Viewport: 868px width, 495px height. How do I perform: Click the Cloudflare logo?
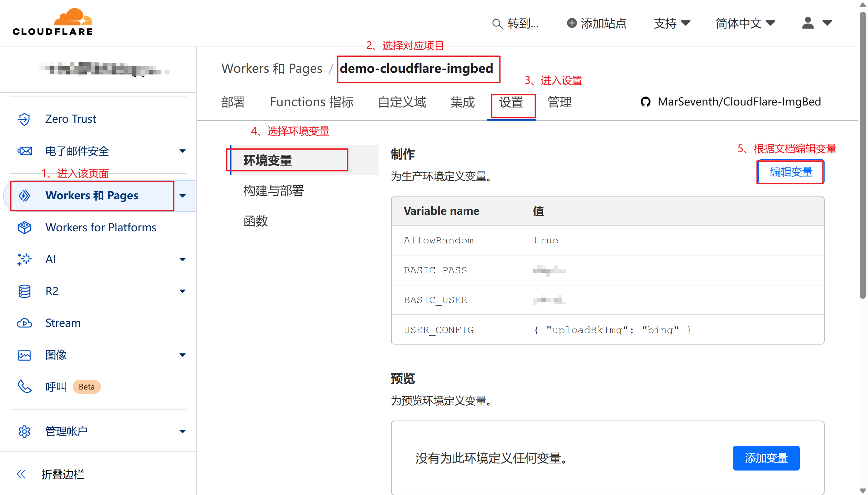pos(53,22)
